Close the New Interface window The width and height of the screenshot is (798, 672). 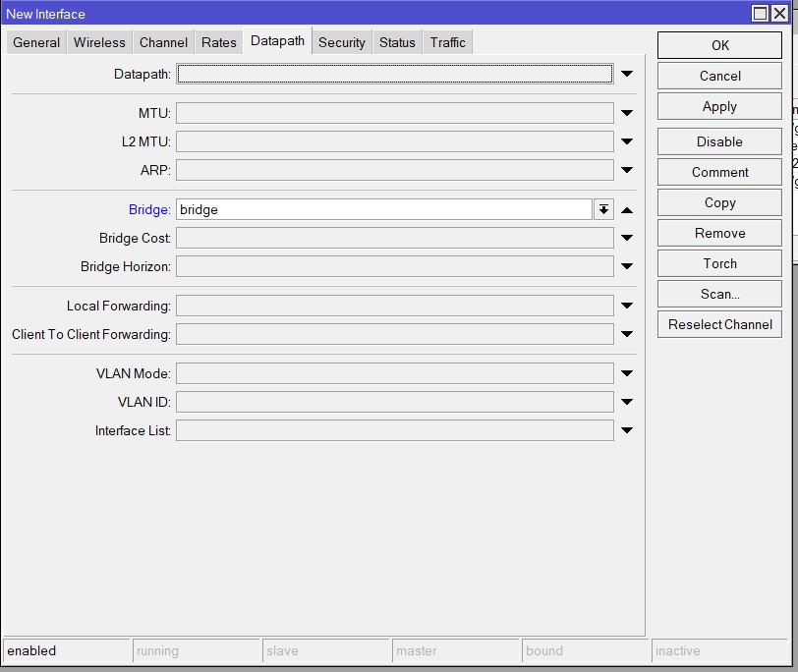(779, 13)
